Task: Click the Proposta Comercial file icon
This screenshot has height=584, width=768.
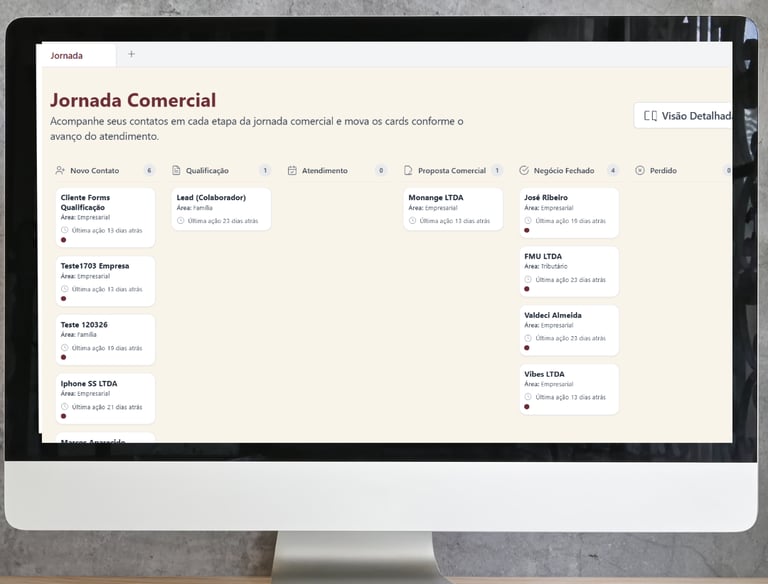Action: point(408,170)
